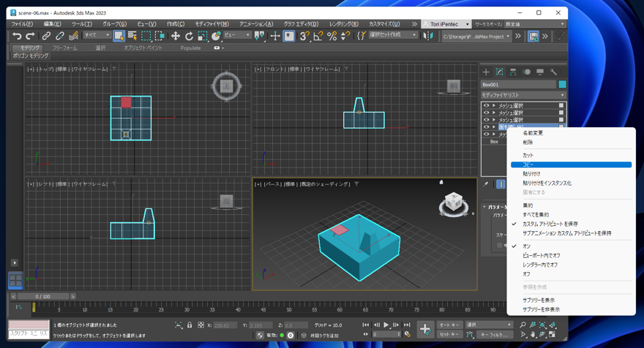This screenshot has width=644, height=348.
Task: Open the ビュー reference coordinate dropdown
Action: pos(237,35)
